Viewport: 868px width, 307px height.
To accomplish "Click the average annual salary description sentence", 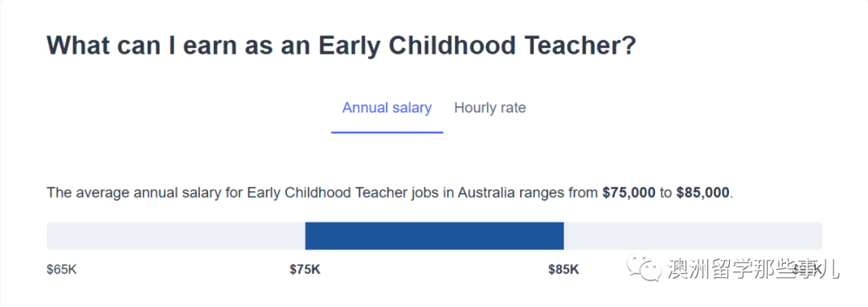I will (x=391, y=193).
